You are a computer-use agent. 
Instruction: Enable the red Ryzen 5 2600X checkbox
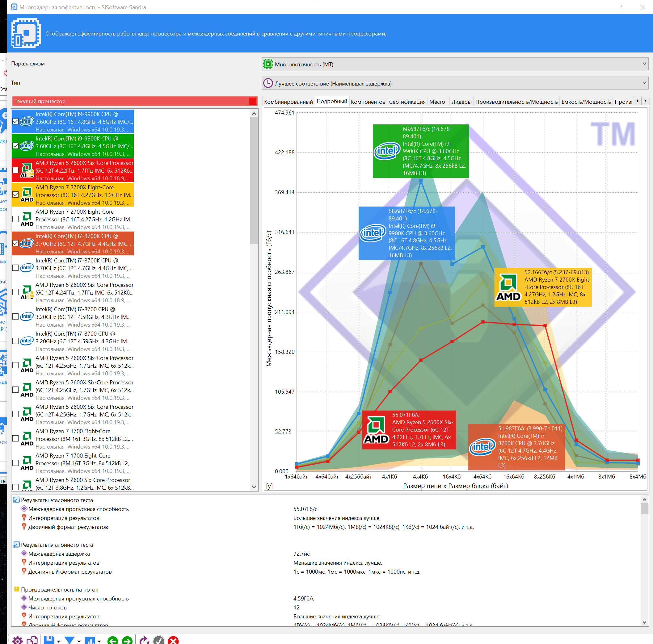pos(15,170)
